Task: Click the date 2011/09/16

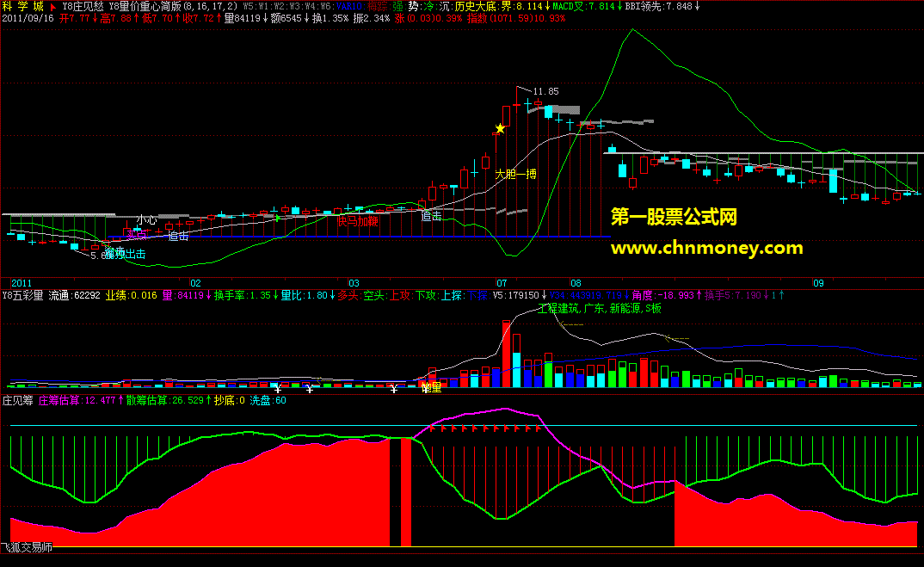Action: (28, 18)
